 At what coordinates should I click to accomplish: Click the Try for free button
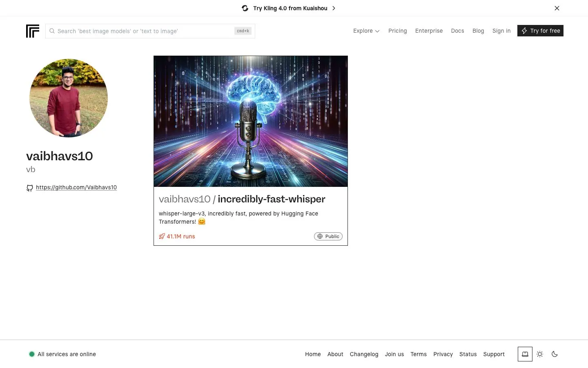pos(540,31)
